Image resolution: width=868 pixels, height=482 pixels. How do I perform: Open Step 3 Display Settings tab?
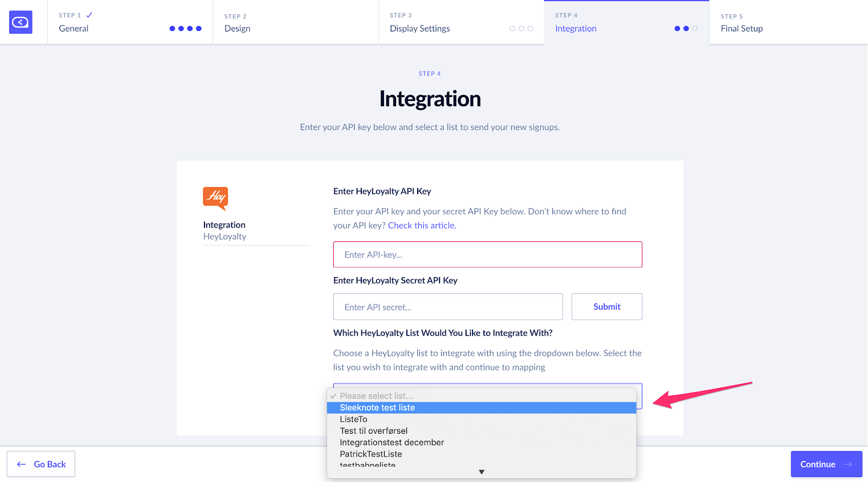click(461, 22)
